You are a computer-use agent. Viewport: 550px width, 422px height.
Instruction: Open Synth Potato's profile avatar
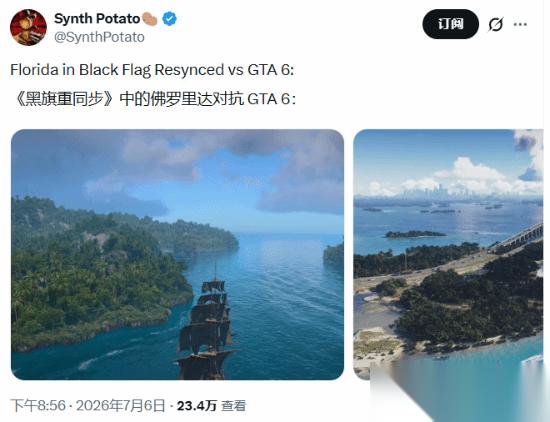point(28,27)
